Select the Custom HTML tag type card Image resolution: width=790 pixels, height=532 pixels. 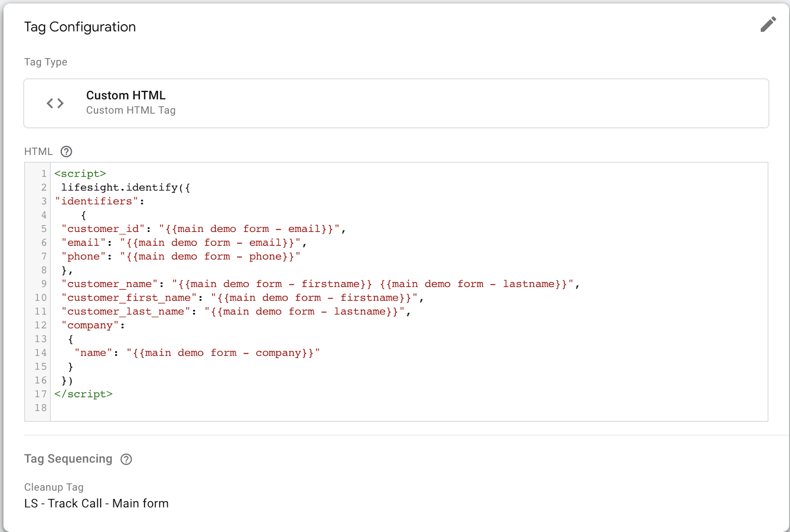[x=396, y=103]
